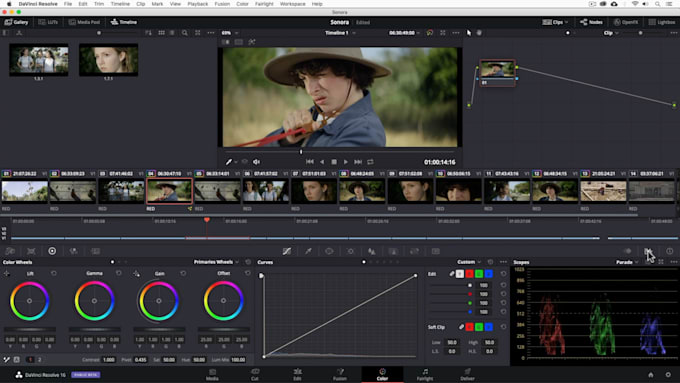680x383 pixels.
Task: Switch gallery to grid thumbnail view icon
Action: click(x=161, y=33)
